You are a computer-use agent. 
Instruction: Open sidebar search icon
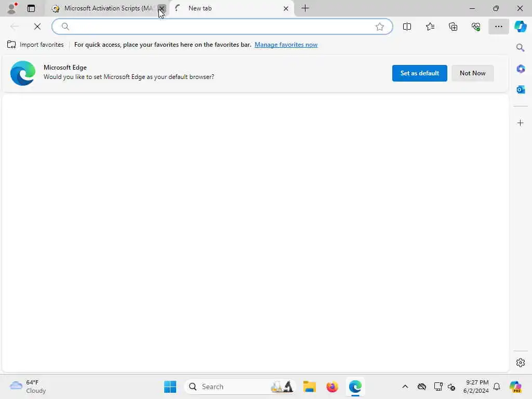520,48
